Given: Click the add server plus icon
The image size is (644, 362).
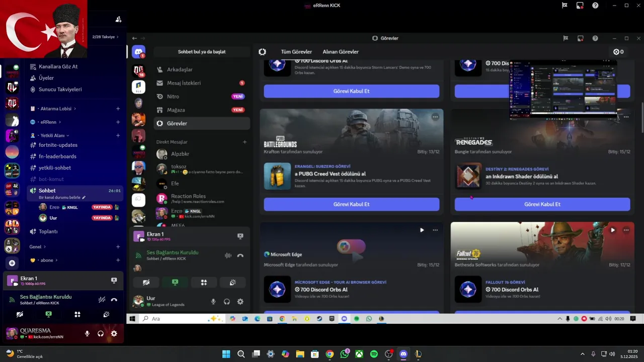Looking at the screenshot, I should pyautogui.click(x=12, y=263).
